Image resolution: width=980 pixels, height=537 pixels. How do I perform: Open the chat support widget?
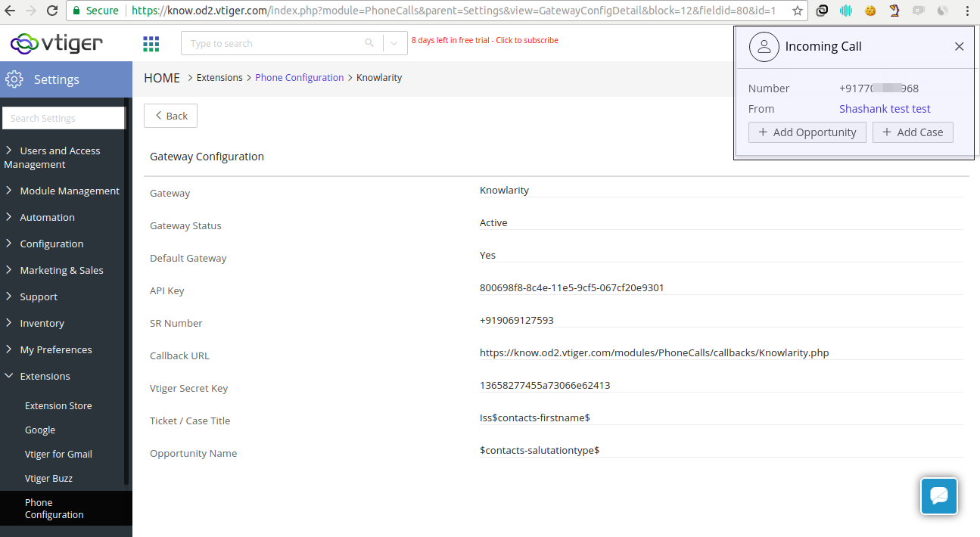pyautogui.click(x=939, y=496)
